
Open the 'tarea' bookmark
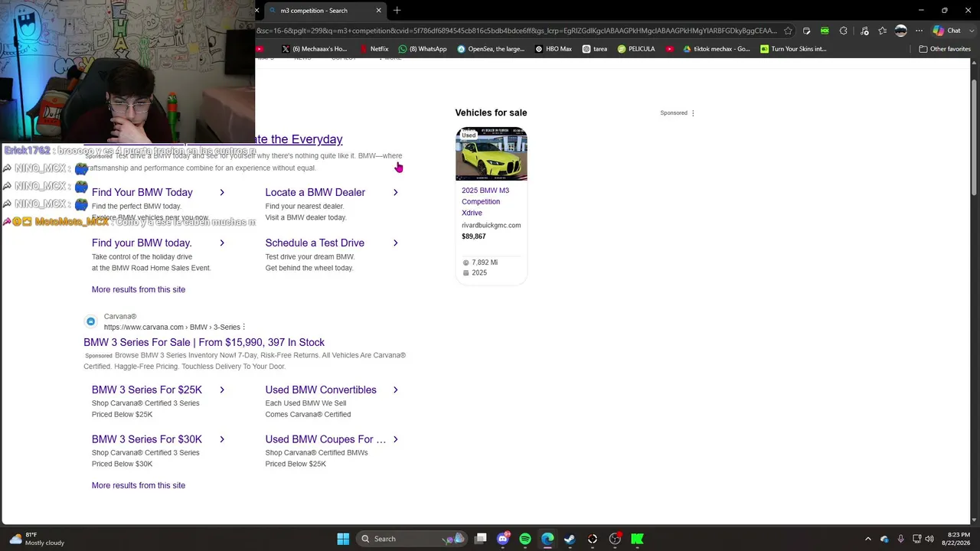tap(595, 49)
